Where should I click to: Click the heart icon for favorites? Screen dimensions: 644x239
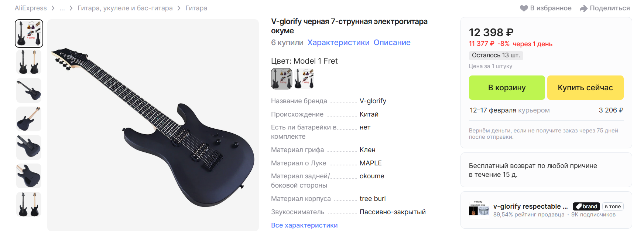tap(524, 8)
